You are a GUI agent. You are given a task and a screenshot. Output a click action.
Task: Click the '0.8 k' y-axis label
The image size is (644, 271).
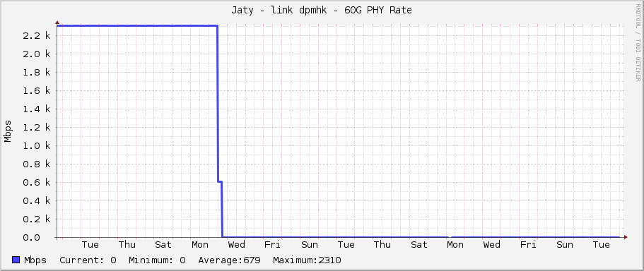coord(37,164)
